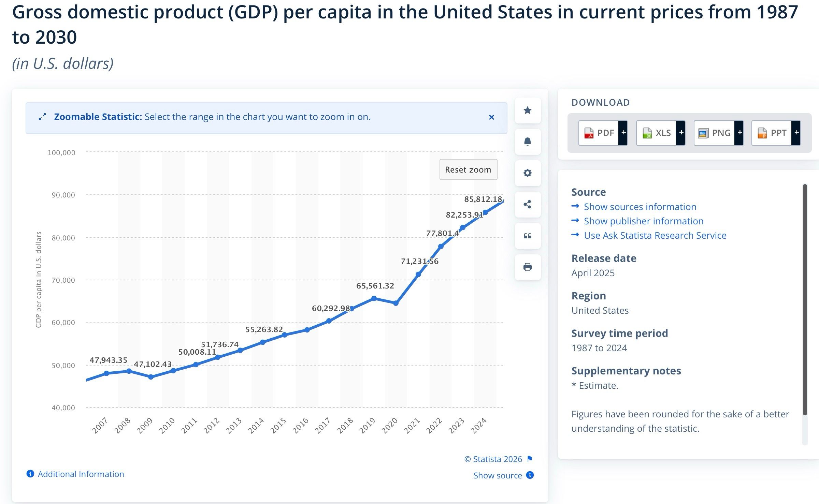Click the share icon
Screen dimensions: 819x504
528,204
